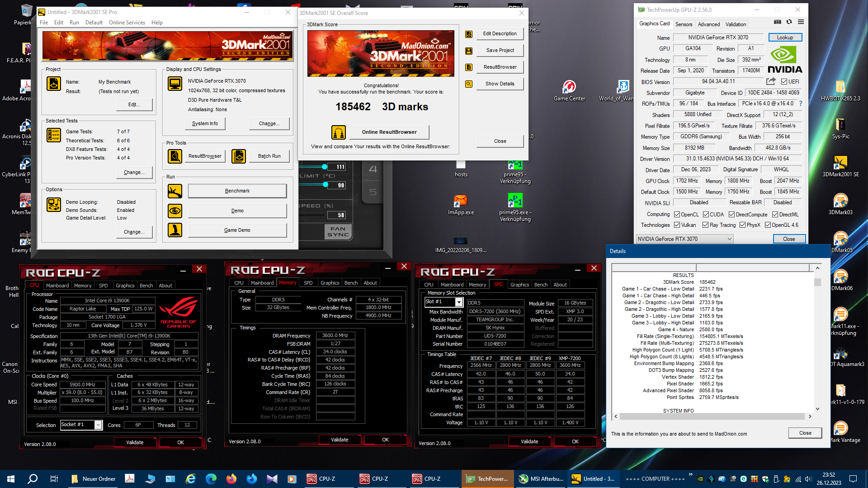
Task: Open the GPU-Z hamburger menu icon
Action: click(x=801, y=22)
